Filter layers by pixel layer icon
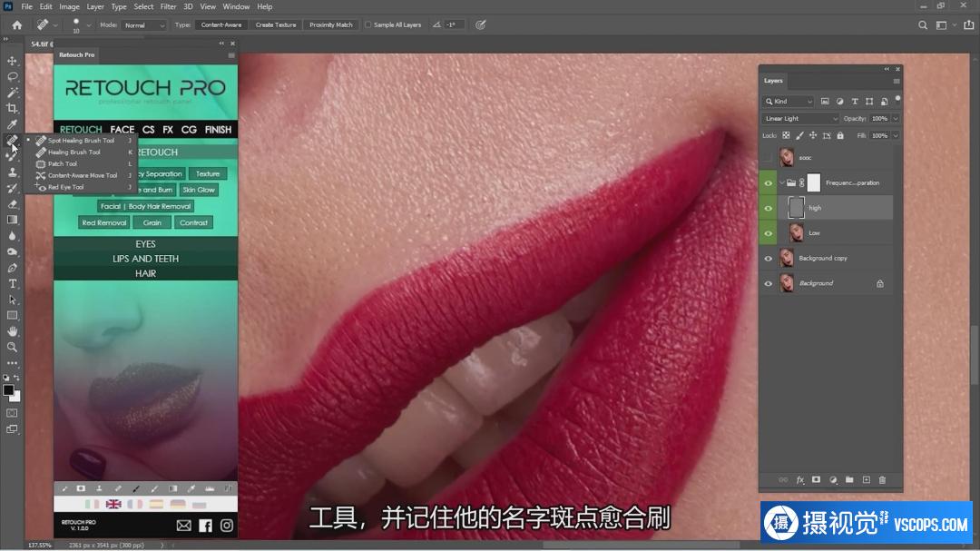Screen dimensions: 980x551 click(825, 102)
